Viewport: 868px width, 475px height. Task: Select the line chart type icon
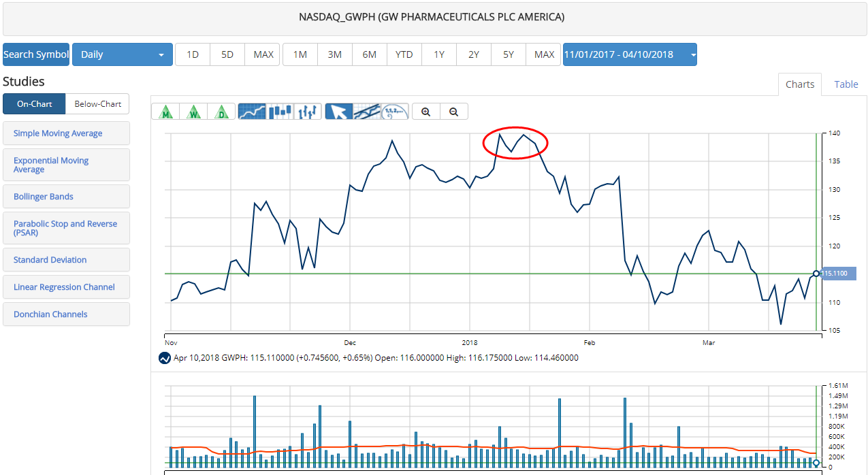(x=252, y=112)
